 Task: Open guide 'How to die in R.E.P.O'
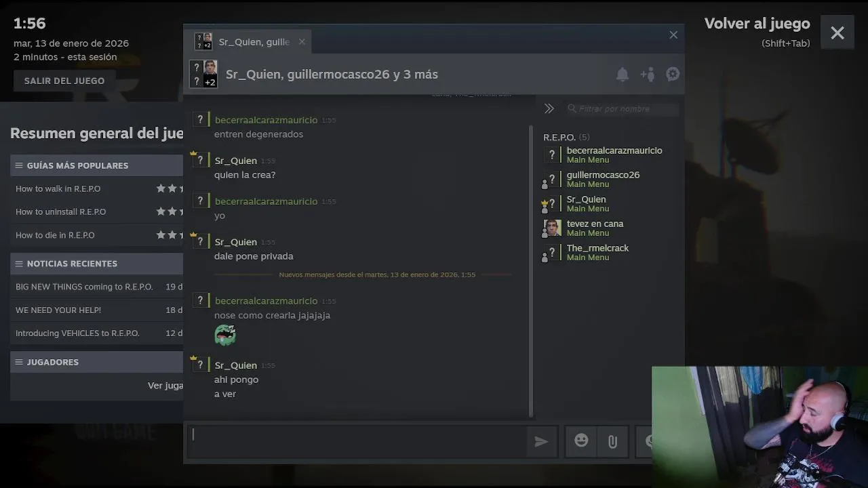click(x=55, y=235)
